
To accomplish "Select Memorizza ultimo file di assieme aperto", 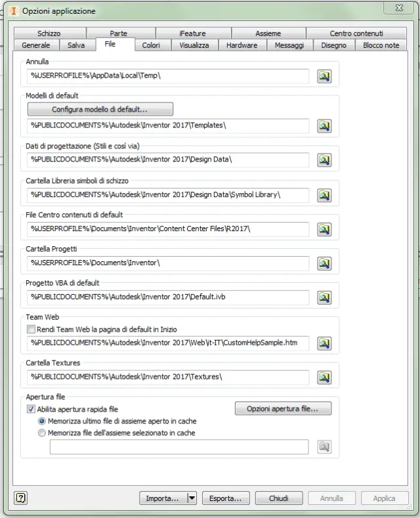I will (x=42, y=421).
